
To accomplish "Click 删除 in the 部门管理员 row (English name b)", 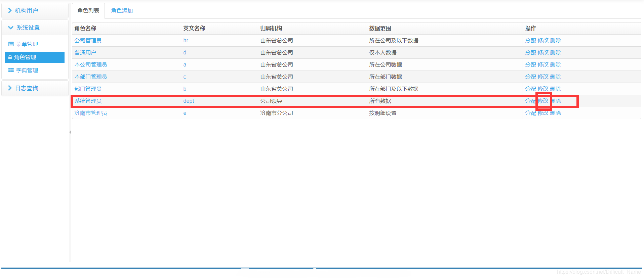I will pos(556,89).
